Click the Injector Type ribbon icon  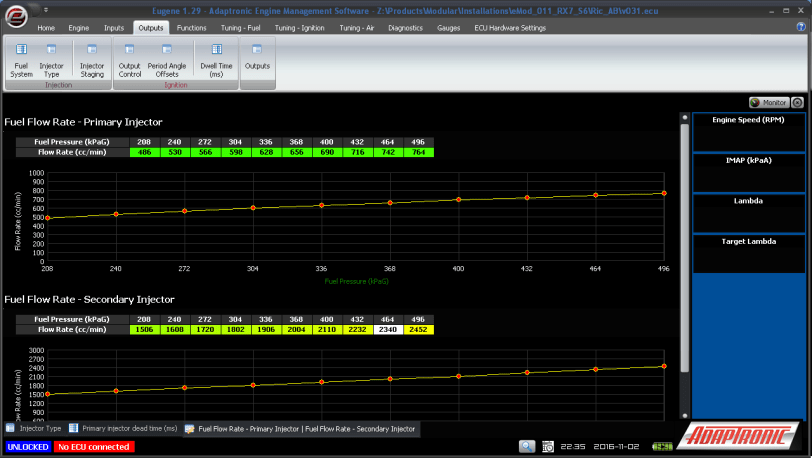tap(51, 59)
